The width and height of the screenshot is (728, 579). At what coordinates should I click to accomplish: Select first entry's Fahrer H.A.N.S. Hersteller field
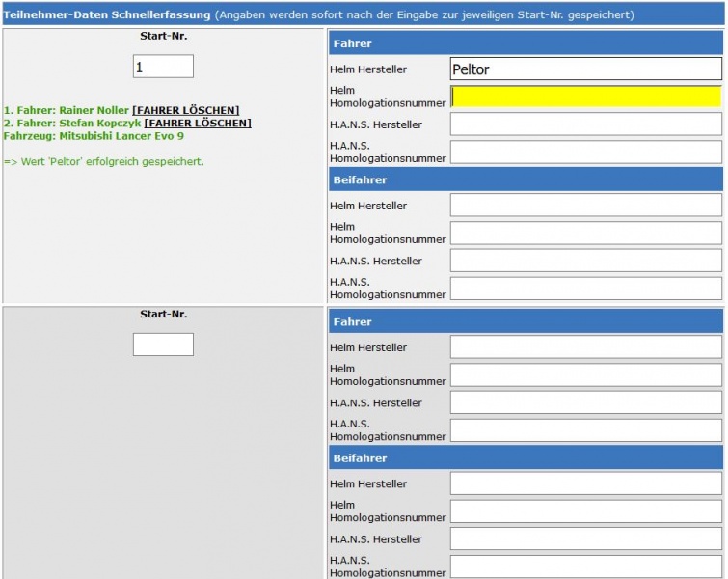tap(585, 124)
